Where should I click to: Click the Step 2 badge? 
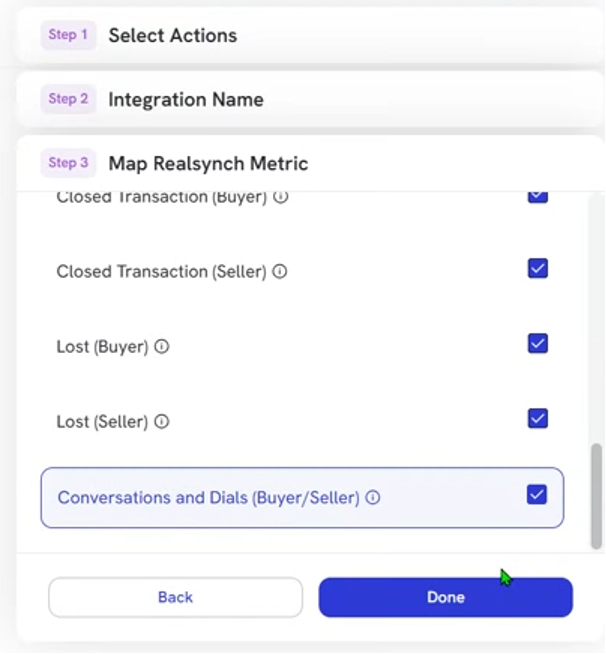tap(68, 99)
